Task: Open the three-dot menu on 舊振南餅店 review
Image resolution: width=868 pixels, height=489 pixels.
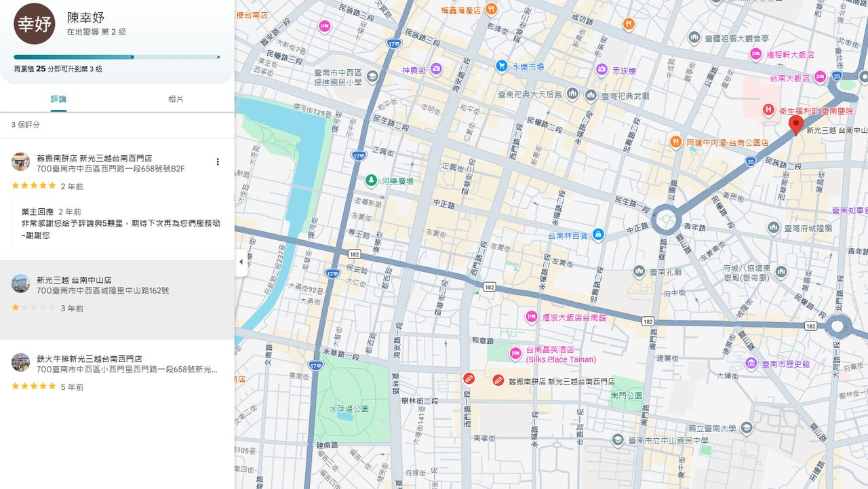Action: coord(218,161)
